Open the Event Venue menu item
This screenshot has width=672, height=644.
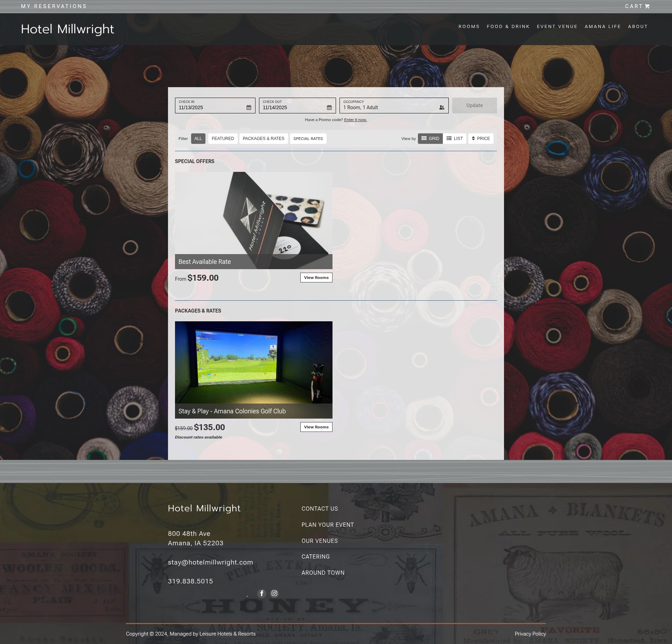coord(557,27)
